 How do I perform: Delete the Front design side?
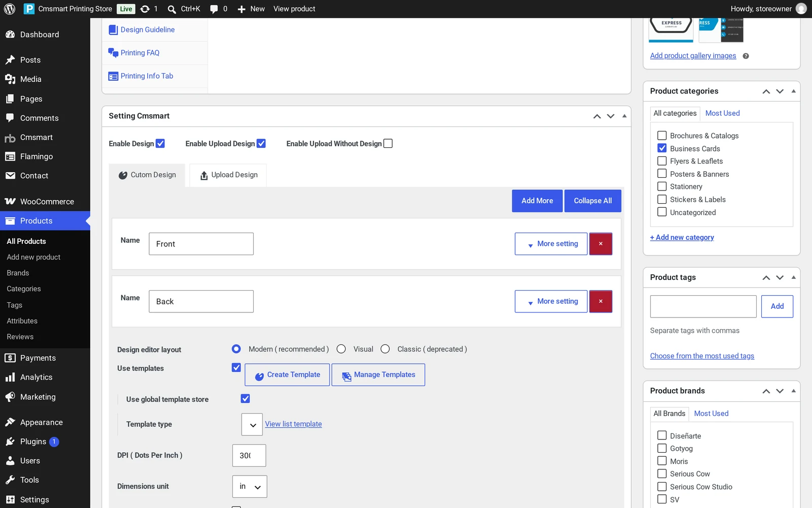tap(600, 244)
